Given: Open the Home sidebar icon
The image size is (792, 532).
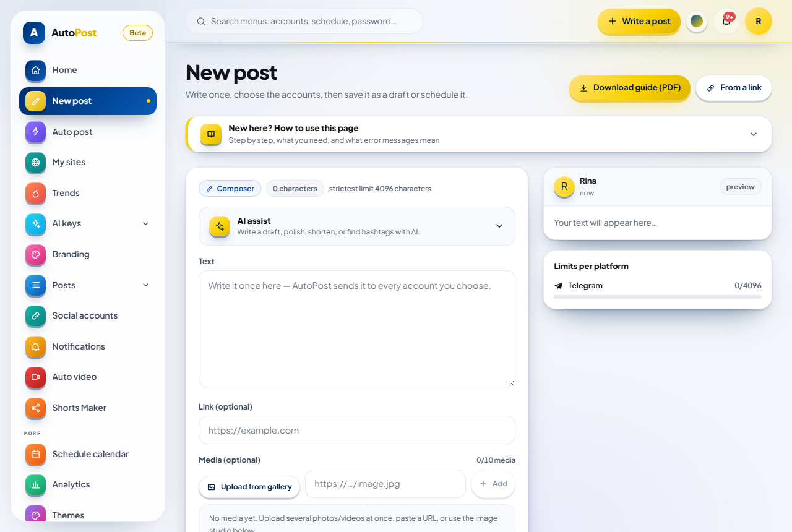Looking at the screenshot, I should 35,70.
